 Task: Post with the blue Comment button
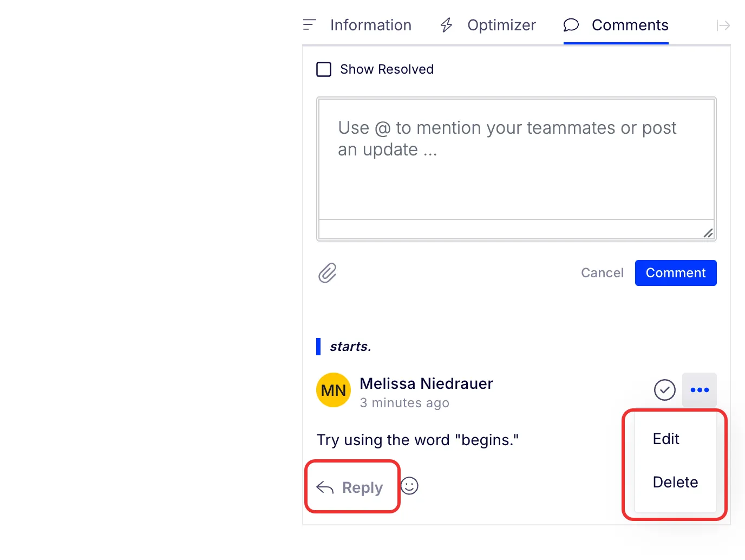click(x=676, y=273)
